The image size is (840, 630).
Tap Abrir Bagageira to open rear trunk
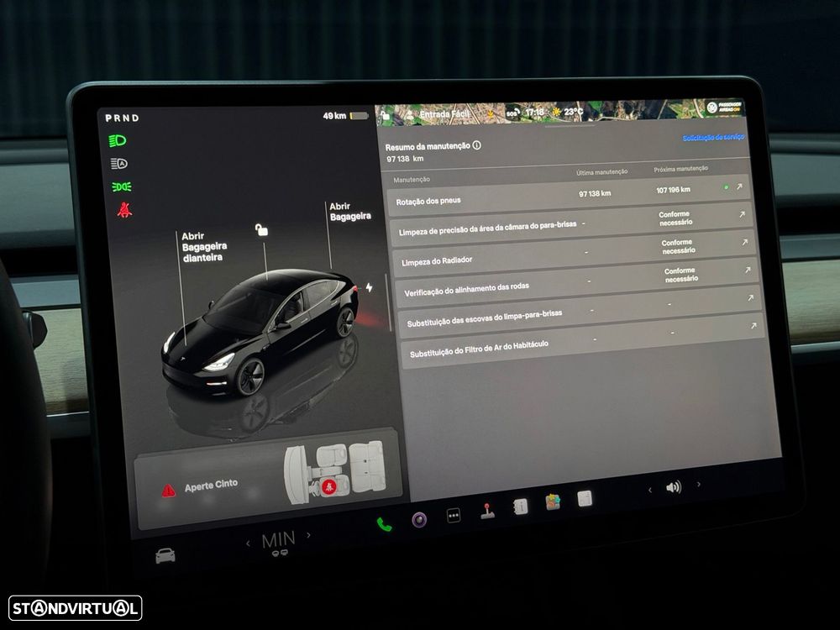349,211
